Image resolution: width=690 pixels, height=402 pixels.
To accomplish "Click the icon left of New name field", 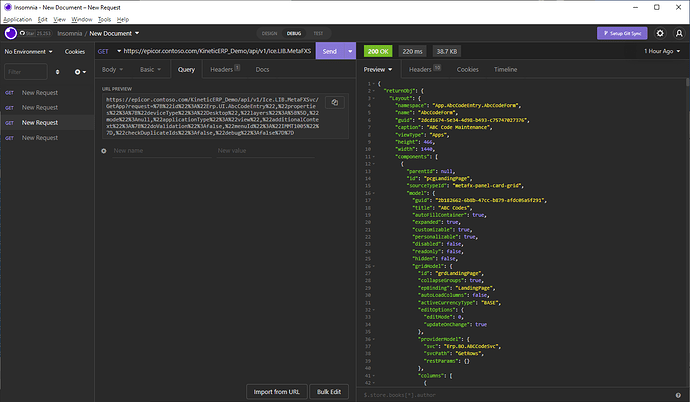I will pos(104,151).
